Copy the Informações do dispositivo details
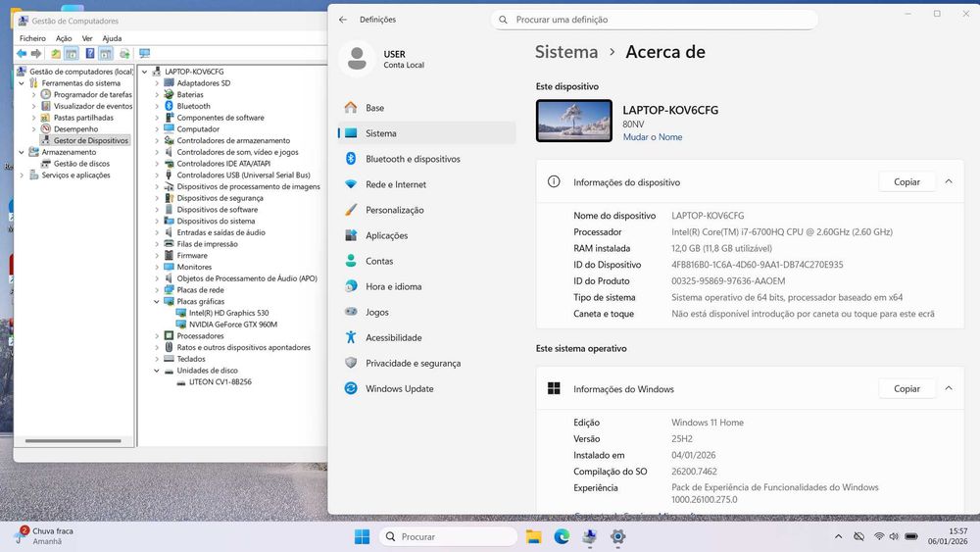This screenshot has width=980, height=552. click(x=906, y=182)
